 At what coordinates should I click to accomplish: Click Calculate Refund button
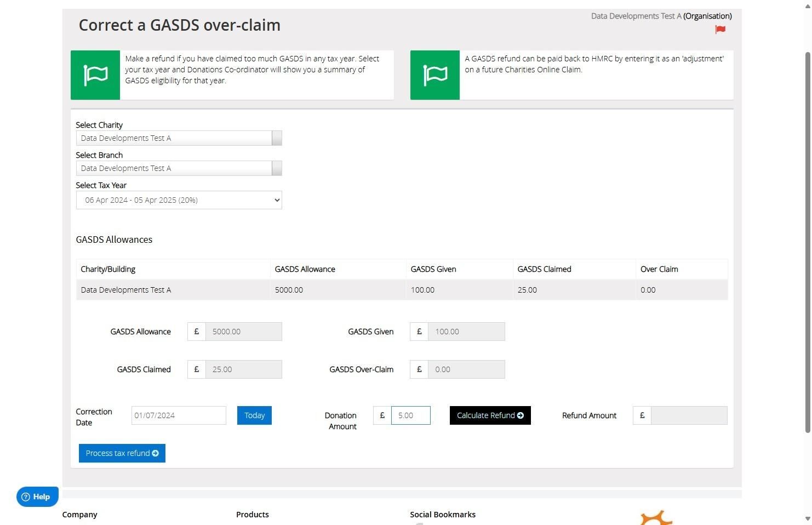coord(490,415)
